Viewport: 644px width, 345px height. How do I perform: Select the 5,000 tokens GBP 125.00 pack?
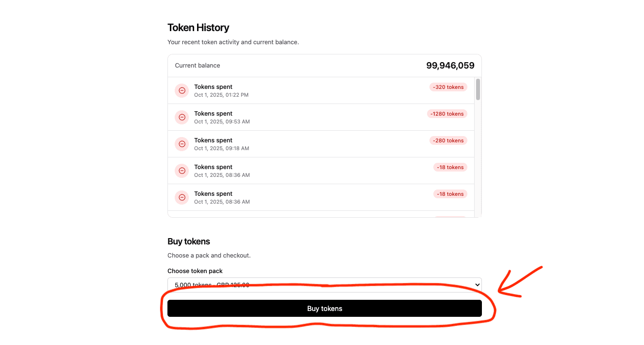(x=325, y=285)
